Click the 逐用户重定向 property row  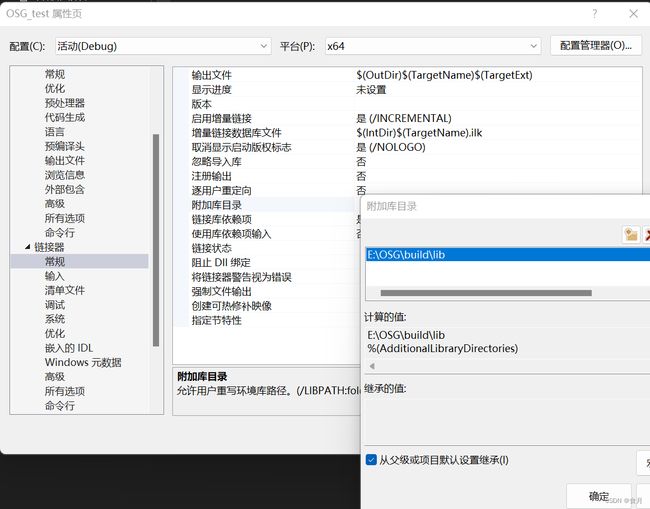(415, 191)
